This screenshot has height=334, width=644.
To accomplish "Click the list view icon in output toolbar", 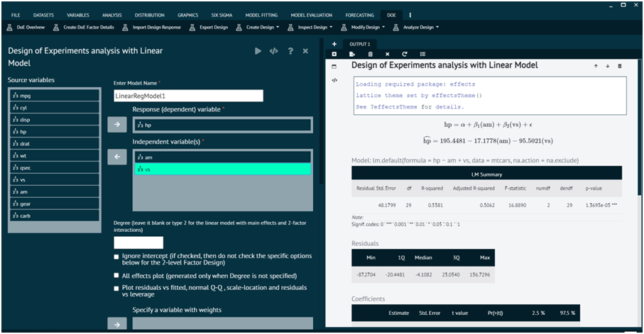I will [422, 54].
